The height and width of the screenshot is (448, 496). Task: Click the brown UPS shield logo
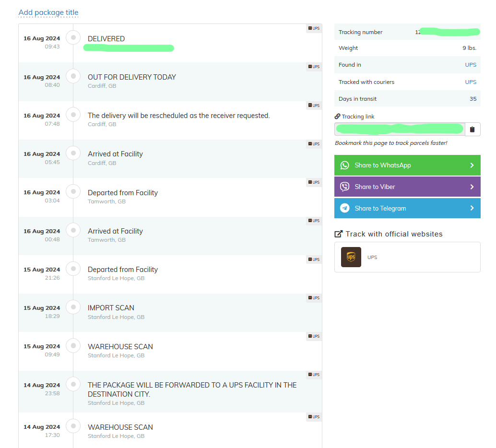[351, 257]
